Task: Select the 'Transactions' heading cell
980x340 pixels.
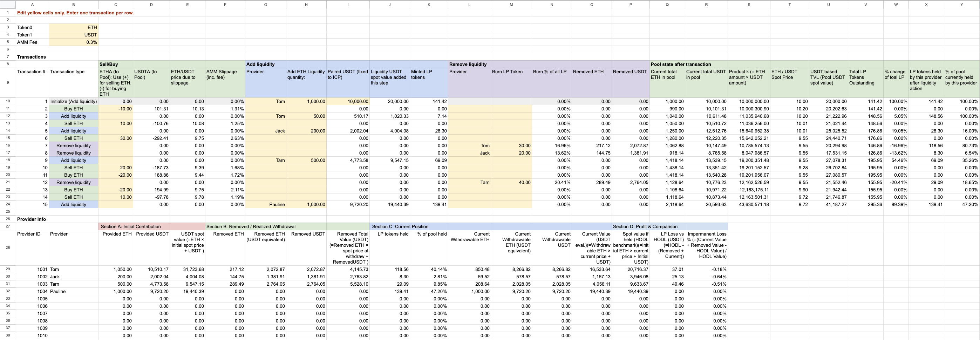Action: 32,57
